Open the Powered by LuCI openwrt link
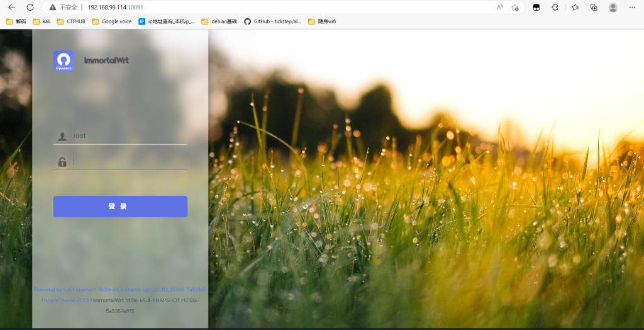The width and height of the screenshot is (644, 330). [x=119, y=290]
